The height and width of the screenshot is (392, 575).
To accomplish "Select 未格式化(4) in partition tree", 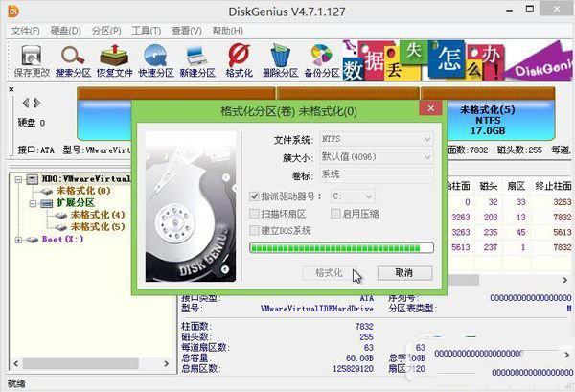I will pyautogui.click(x=98, y=215).
